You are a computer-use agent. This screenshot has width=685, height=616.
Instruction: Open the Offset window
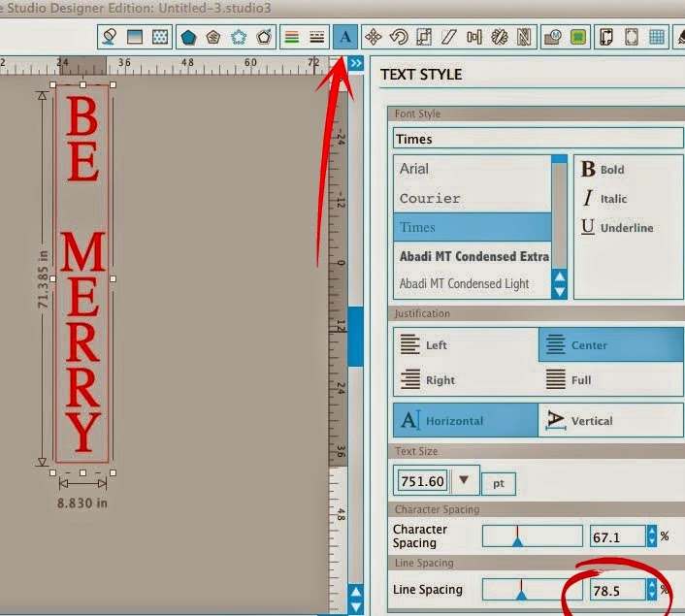pos(578,37)
